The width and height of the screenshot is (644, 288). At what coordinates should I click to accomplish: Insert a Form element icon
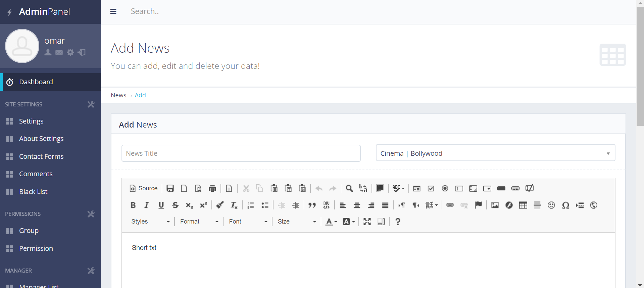point(417,188)
